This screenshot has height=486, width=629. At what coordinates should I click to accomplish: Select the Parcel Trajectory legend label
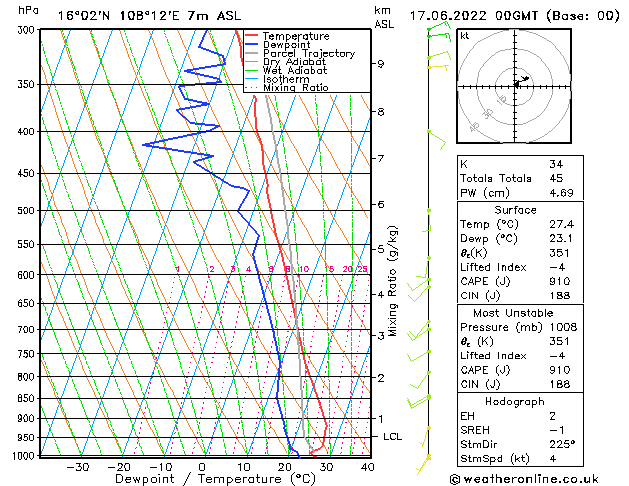(x=309, y=53)
